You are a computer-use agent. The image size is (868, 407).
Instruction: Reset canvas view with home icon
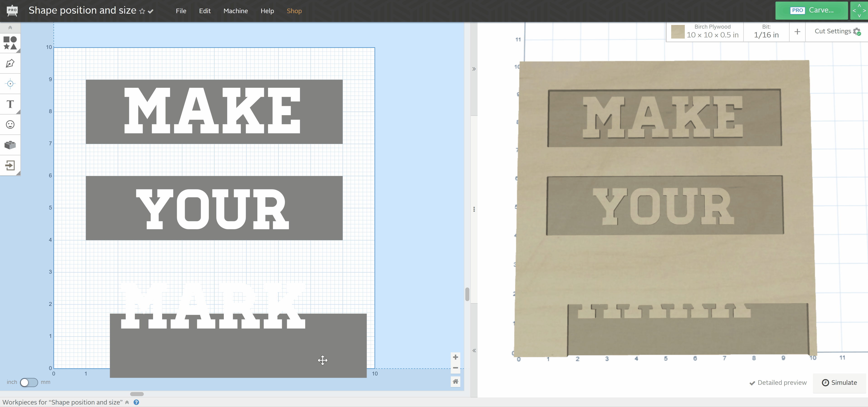tap(455, 381)
